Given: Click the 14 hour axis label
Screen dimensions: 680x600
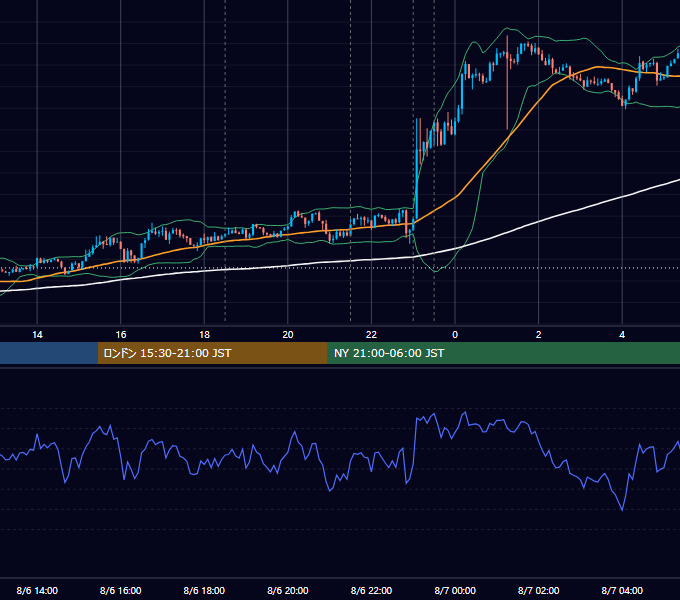Looking at the screenshot, I should (x=37, y=335).
